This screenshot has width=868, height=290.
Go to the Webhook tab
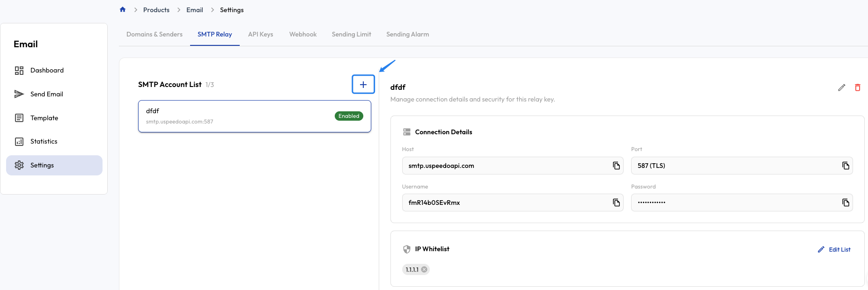303,34
